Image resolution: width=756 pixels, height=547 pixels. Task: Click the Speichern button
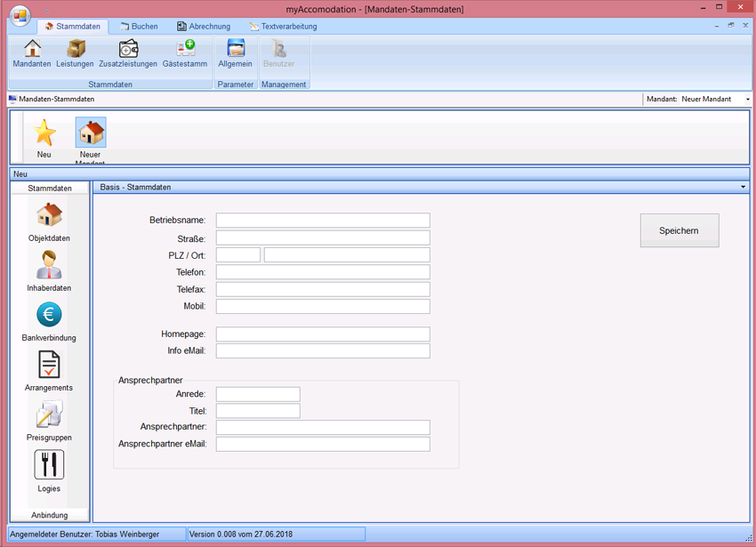(679, 230)
